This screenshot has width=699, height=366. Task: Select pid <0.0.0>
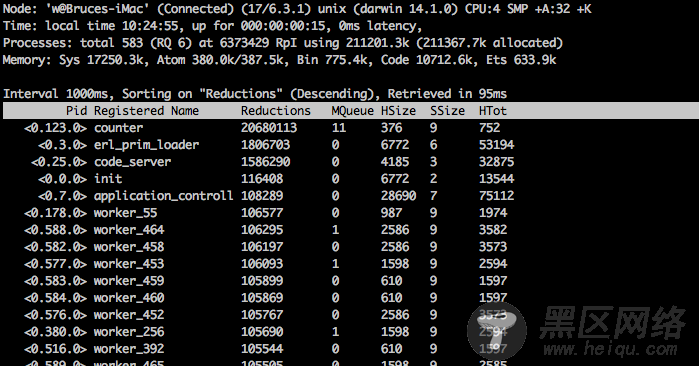tap(62, 179)
